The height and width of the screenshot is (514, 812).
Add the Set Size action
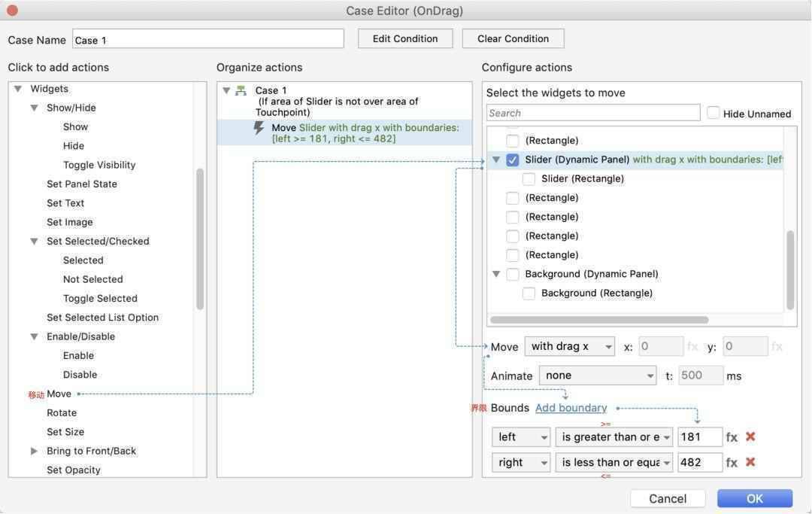click(x=65, y=432)
